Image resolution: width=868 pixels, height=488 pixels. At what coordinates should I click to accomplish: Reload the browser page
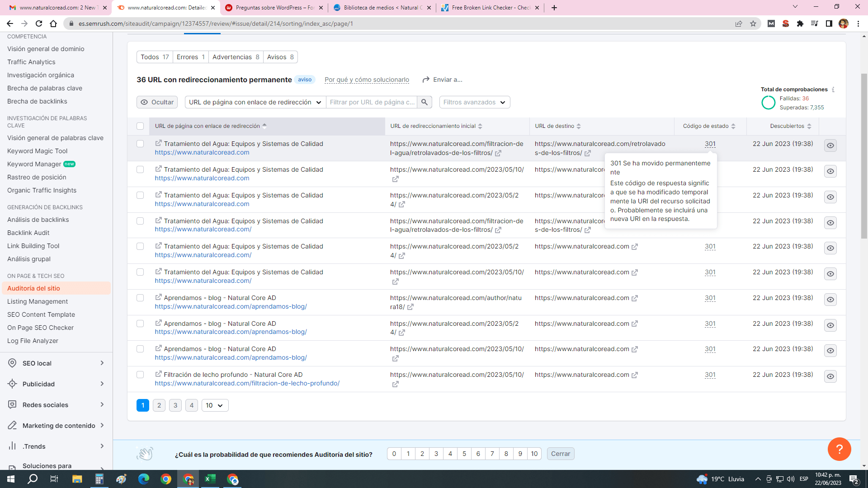[39, 23]
